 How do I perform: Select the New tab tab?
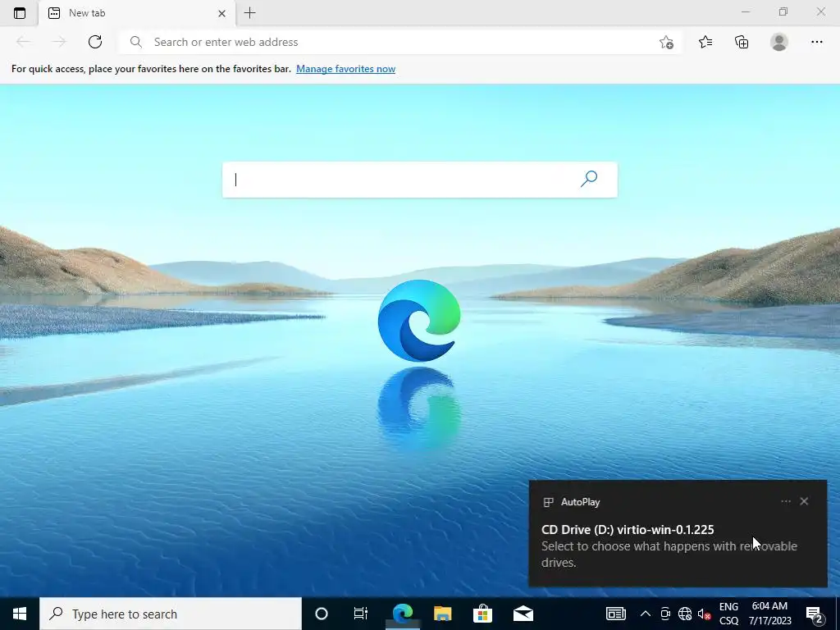click(x=137, y=13)
